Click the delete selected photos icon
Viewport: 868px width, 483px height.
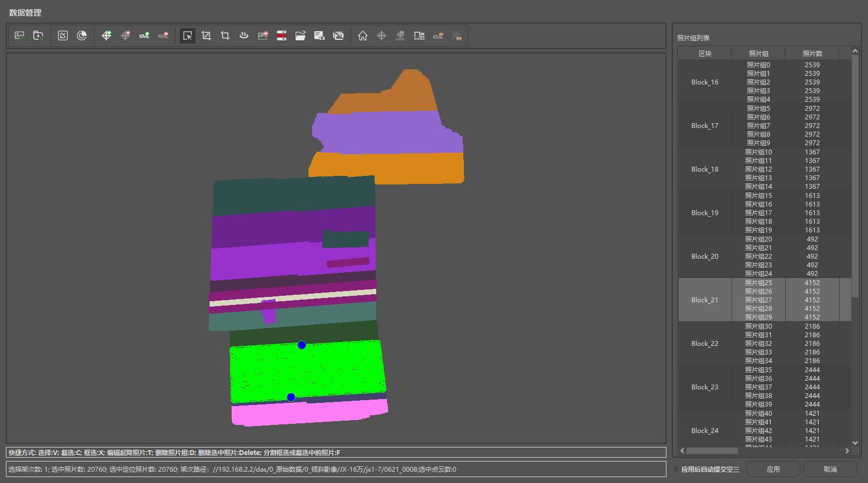(x=263, y=35)
